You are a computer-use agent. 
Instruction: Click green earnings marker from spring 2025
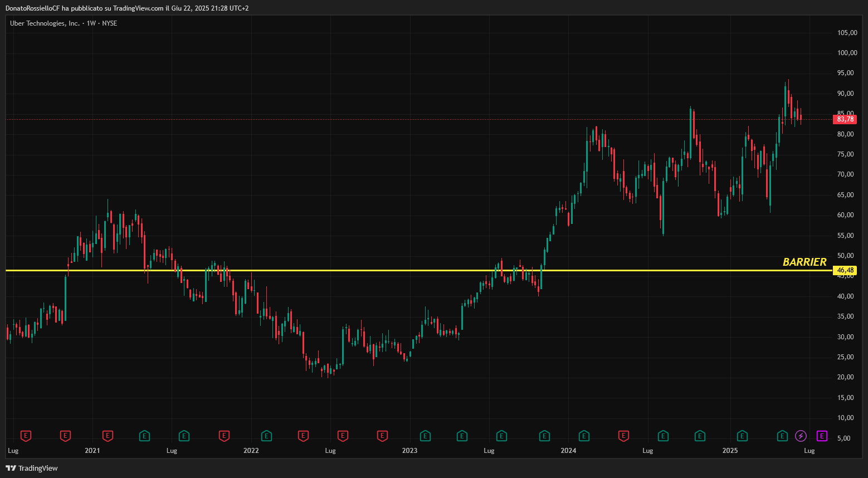tap(782, 436)
